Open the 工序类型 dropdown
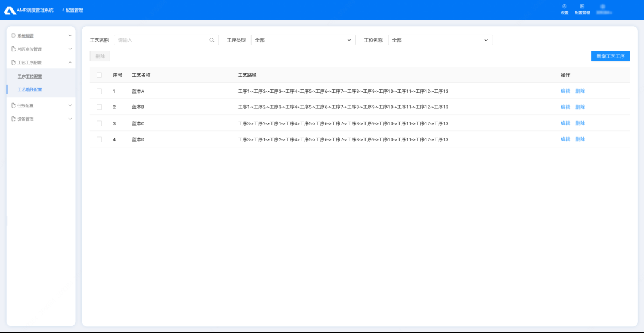Viewport: 644px width, 333px height. pos(303,40)
